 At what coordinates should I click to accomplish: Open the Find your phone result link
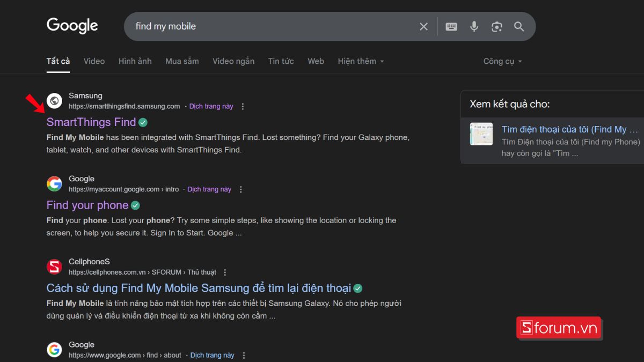pyautogui.click(x=87, y=205)
